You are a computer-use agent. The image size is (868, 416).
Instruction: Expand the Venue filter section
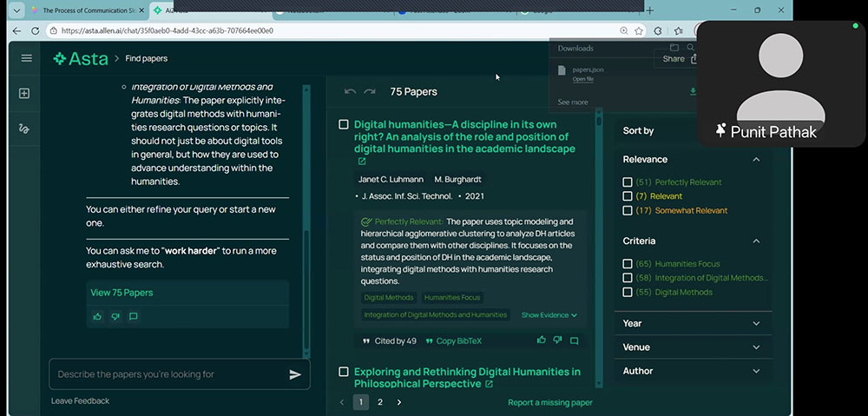[x=692, y=347]
